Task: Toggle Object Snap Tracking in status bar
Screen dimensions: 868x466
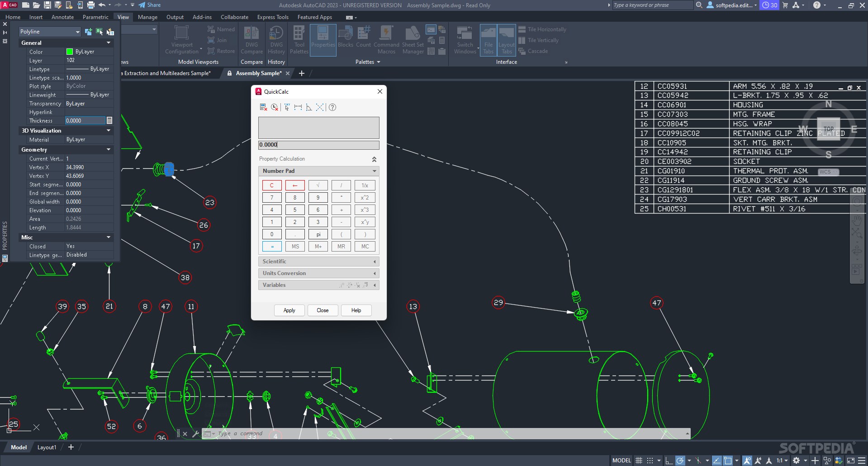Action: [717, 461]
